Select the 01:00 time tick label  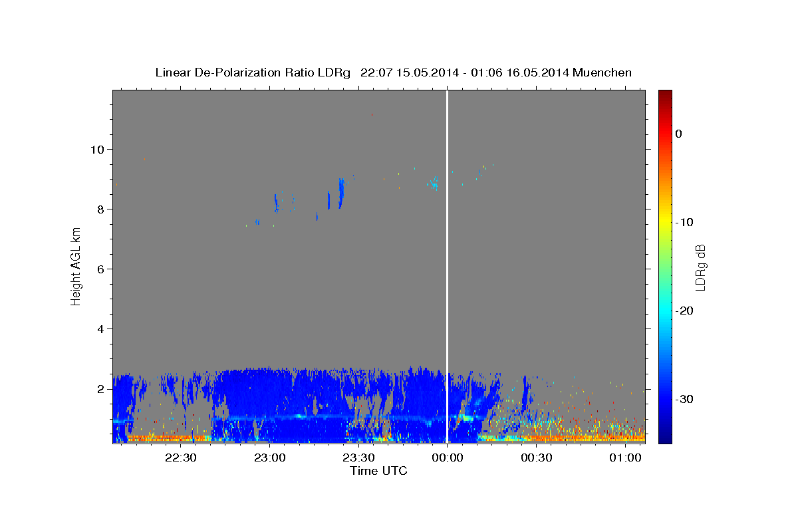pos(625,458)
